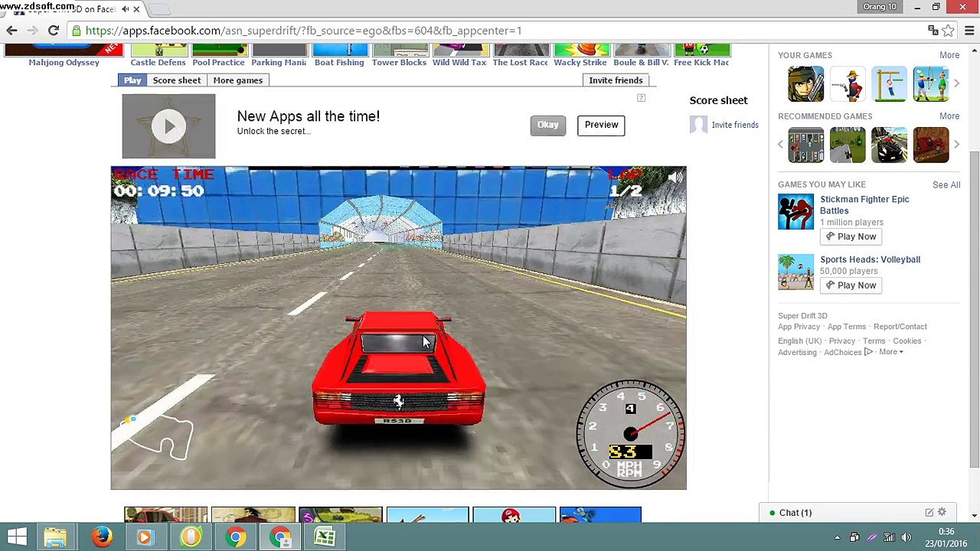Open App Privacy footer link

tap(799, 327)
